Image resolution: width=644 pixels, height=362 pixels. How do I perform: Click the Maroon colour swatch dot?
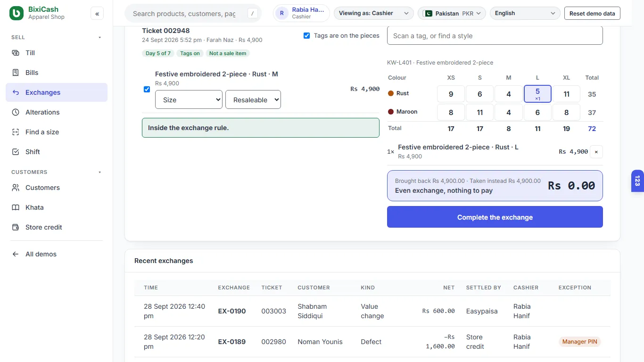(x=391, y=112)
